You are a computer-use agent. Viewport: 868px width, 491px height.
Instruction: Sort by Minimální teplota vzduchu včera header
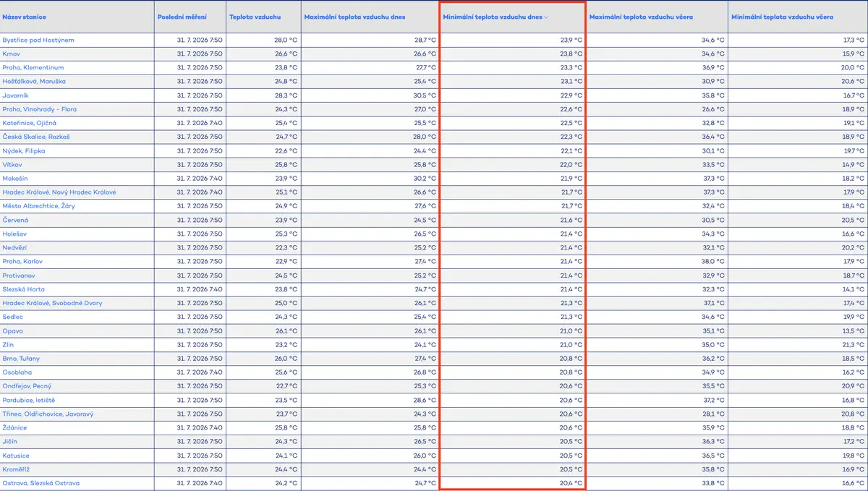pos(781,17)
